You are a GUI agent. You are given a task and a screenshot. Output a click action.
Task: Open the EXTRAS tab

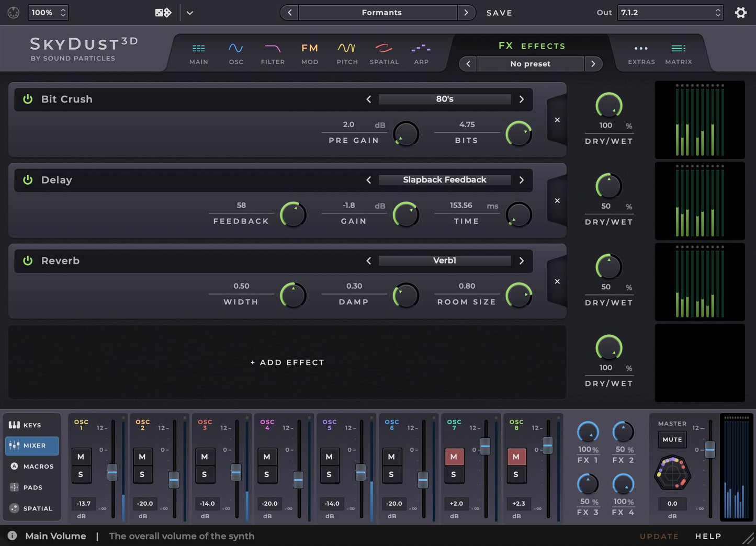tap(641, 52)
